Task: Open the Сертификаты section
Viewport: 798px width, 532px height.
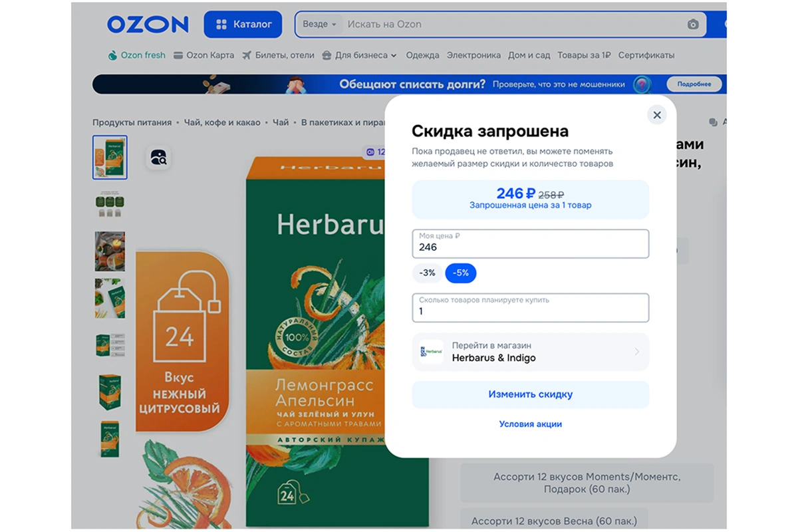Action: [646, 55]
